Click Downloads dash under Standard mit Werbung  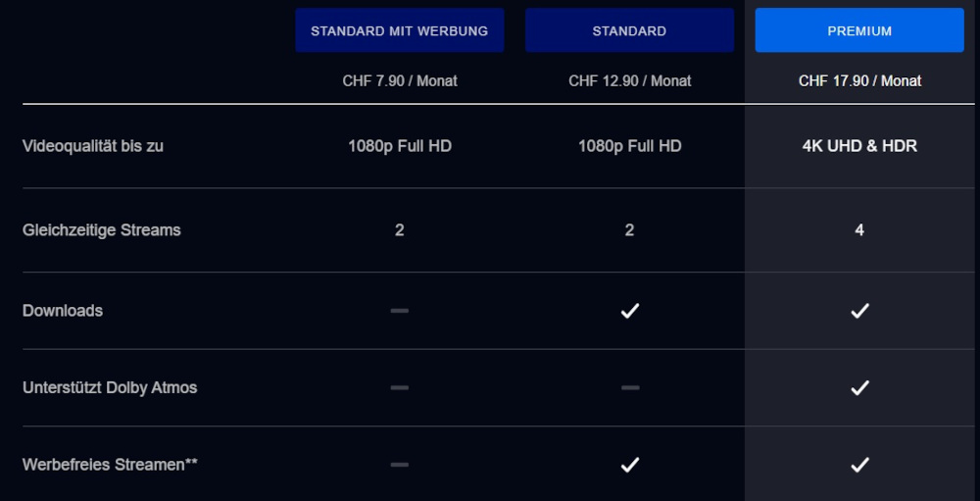[399, 311]
